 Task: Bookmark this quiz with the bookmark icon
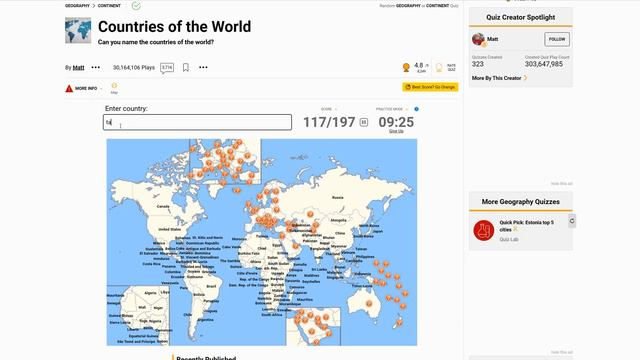point(186,67)
